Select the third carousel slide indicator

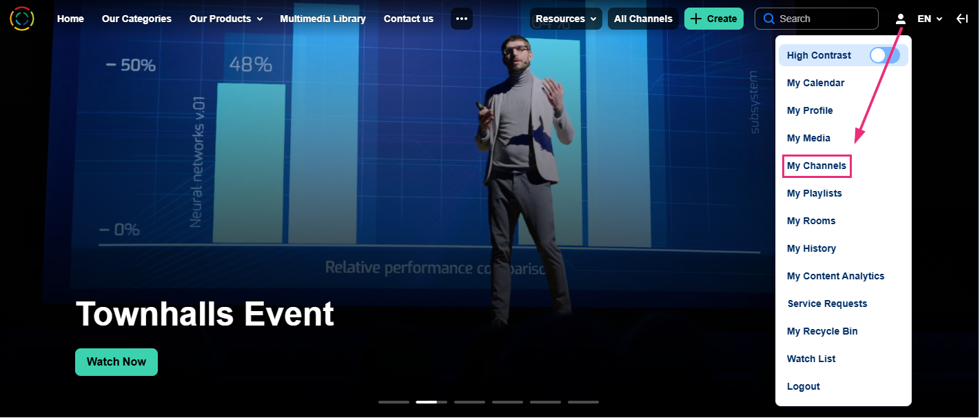pyautogui.click(x=469, y=402)
